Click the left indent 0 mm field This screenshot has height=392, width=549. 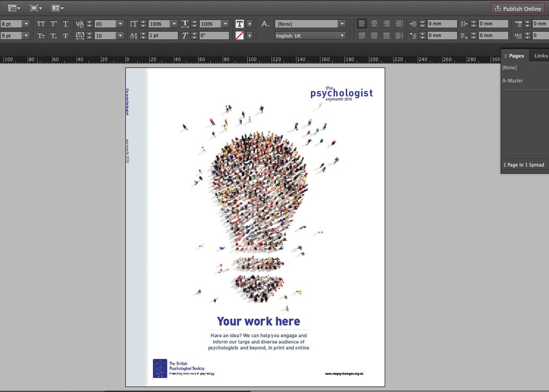[442, 24]
